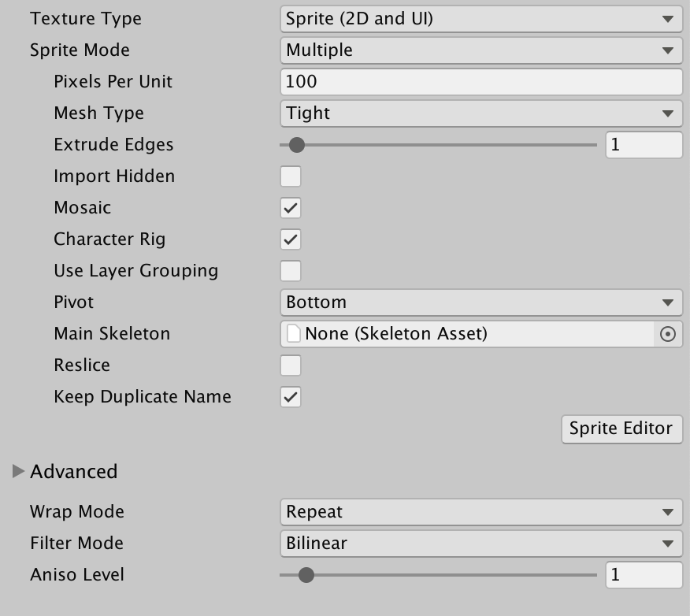The width and height of the screenshot is (690, 616).
Task: Click the Extrude Edges value field
Action: pos(643,145)
